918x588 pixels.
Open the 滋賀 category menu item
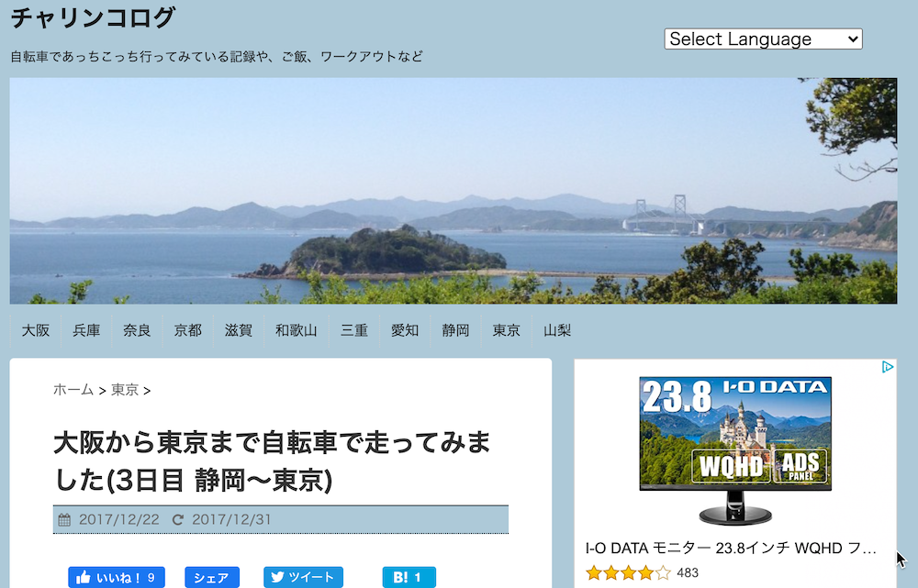239,330
